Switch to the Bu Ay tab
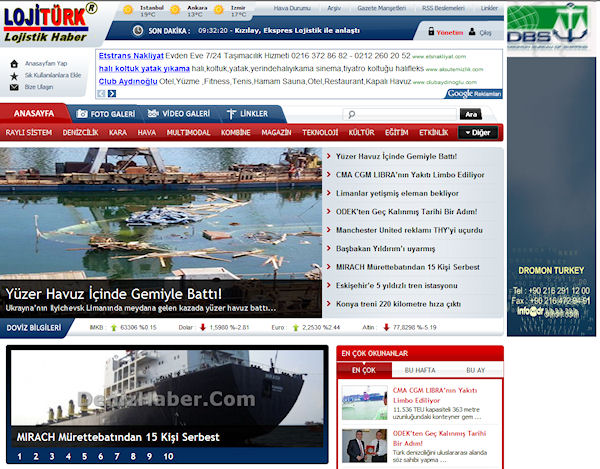The image size is (600, 469). (474, 370)
